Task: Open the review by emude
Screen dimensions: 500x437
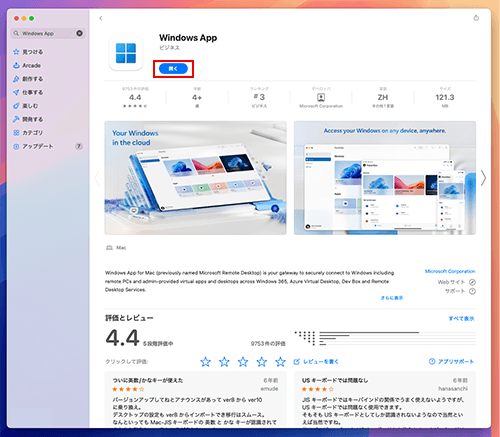Action: click(195, 399)
